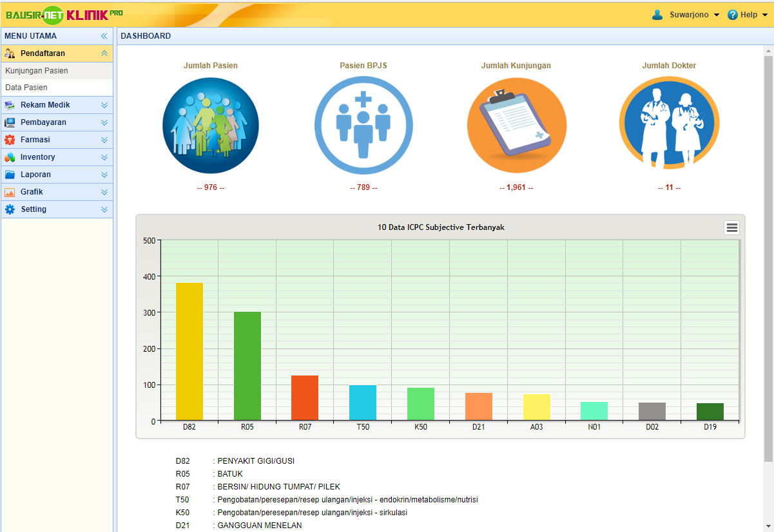Click the Bausir.net Klinik Pro logo
This screenshot has width=774, height=532.
tap(64, 14)
